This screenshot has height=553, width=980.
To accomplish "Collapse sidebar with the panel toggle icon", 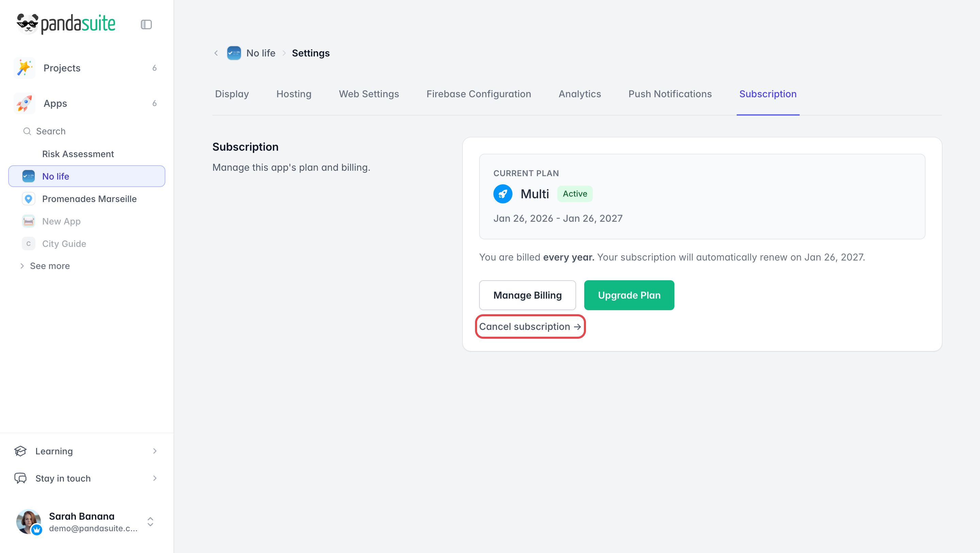I will (x=146, y=24).
